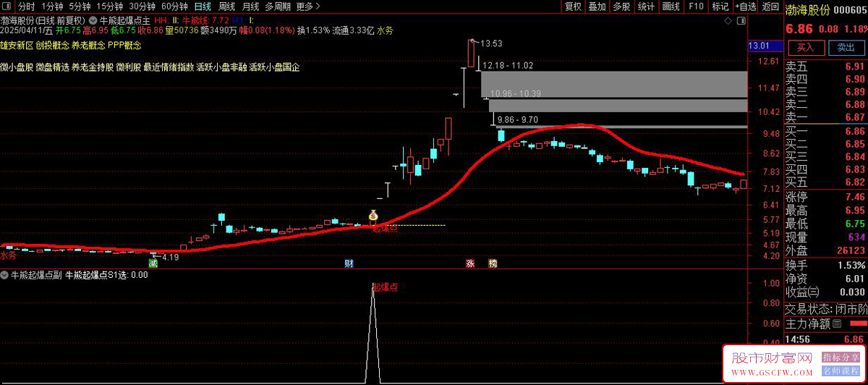Click the PPP概念 concept tag
Viewport: 868px width, 385px height.
[x=124, y=45]
